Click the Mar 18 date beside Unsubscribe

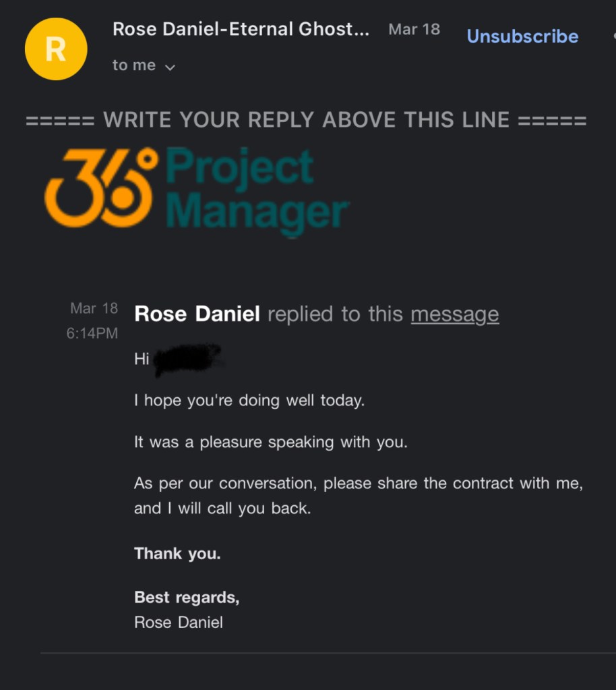pos(414,30)
